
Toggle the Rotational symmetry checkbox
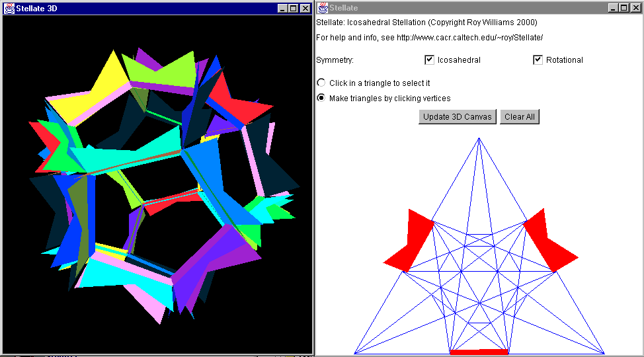point(538,60)
